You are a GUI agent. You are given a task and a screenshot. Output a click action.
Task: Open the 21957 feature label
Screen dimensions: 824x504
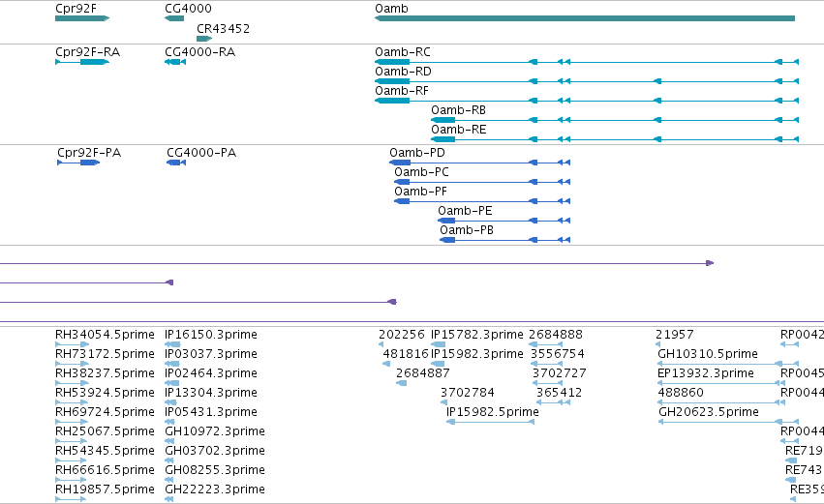(x=675, y=335)
